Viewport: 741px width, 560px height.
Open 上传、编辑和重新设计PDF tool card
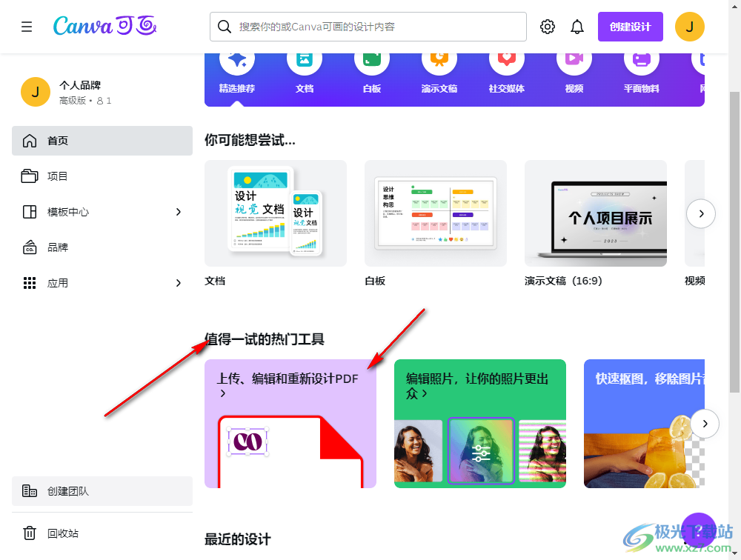tap(290, 424)
